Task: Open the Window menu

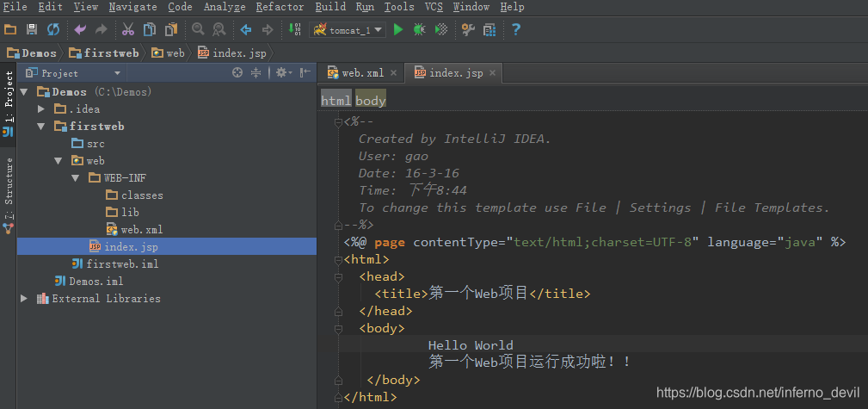Action: (471, 7)
